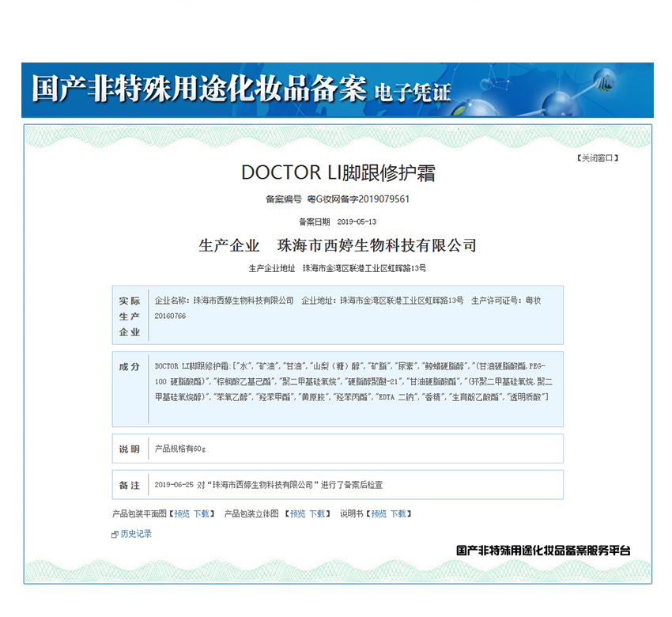Download the 产品包装平面图 file
The image size is (672, 617).
(201, 513)
